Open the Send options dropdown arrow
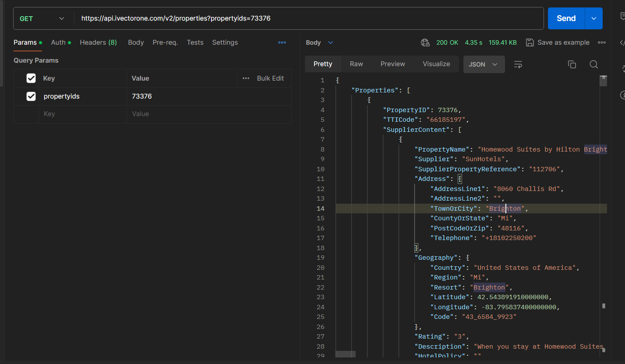This screenshot has width=625, height=364. click(x=594, y=18)
